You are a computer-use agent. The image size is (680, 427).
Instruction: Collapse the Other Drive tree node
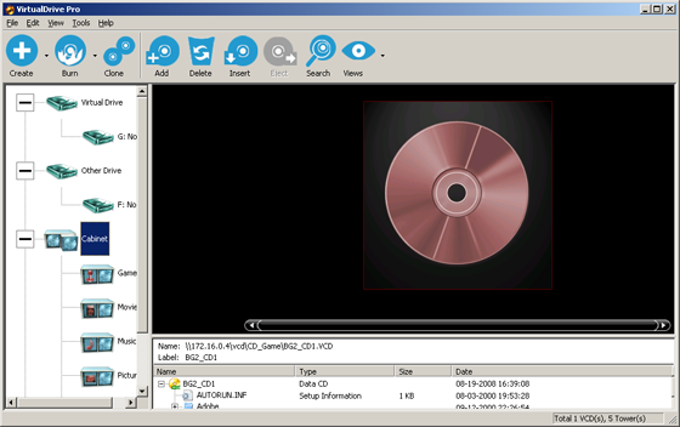pos(25,171)
